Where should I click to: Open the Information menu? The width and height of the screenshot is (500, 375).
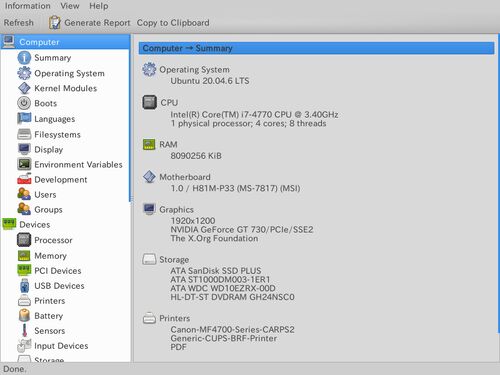28,6
